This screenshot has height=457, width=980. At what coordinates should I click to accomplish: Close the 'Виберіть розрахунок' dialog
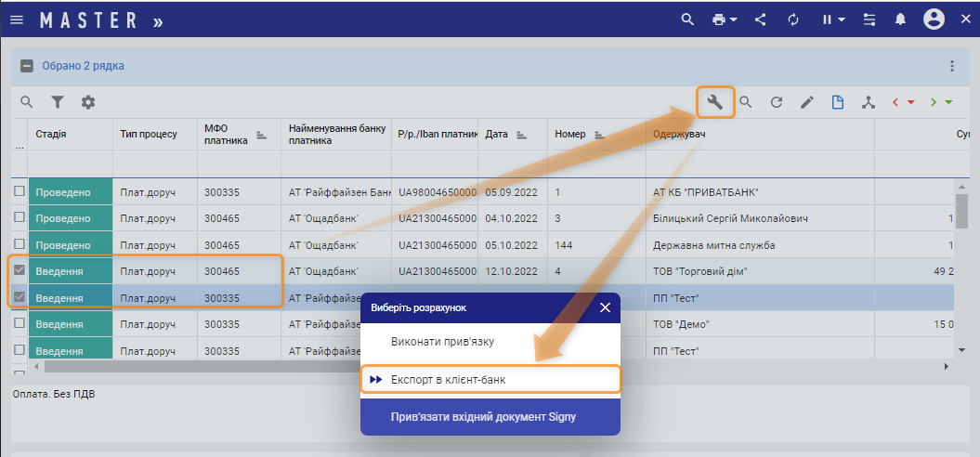click(x=606, y=307)
